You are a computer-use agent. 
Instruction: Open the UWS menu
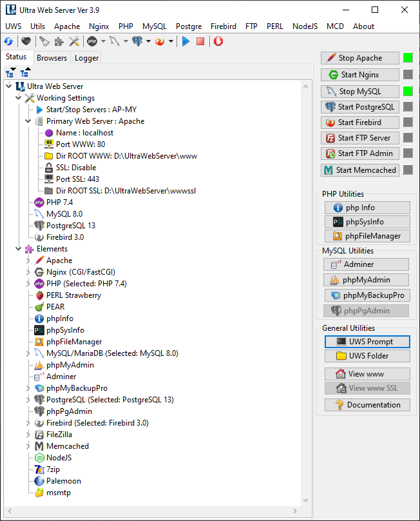point(14,26)
